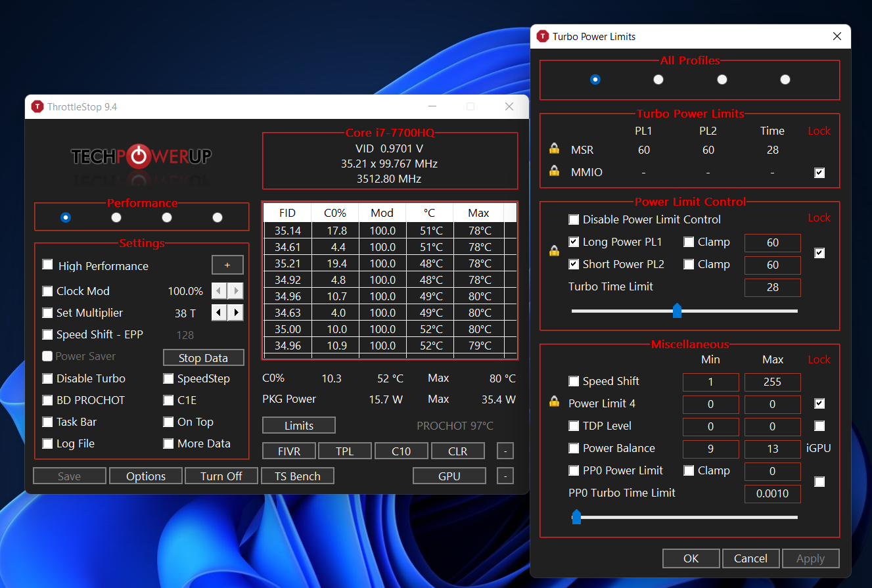The image size is (872, 588).
Task: Enable Speed Shift - EPP in Settings
Action: pyautogui.click(x=47, y=334)
